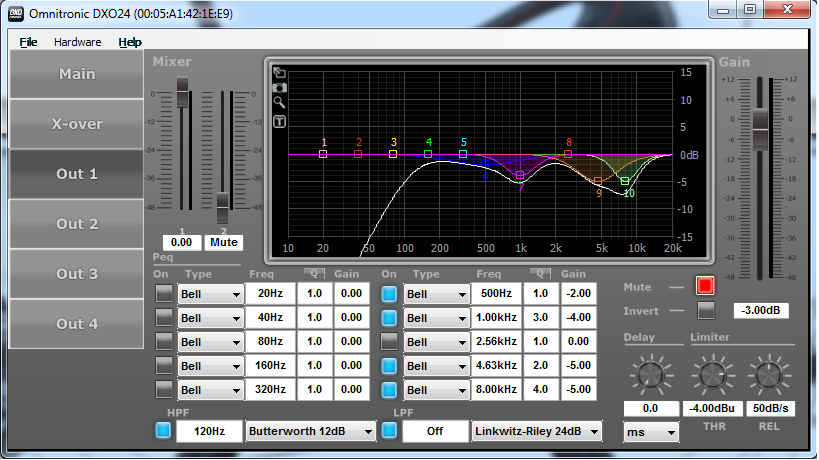Click the magnifier zoom icon on graph

pos(279,102)
